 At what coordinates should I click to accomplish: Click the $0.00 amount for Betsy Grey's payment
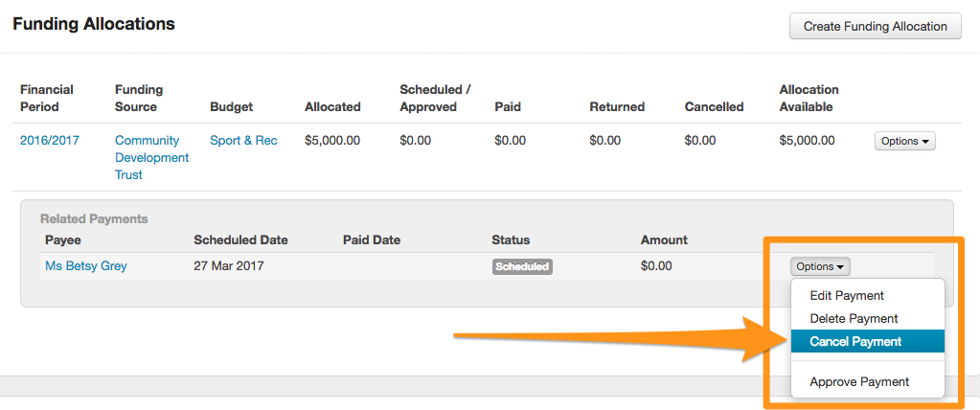[656, 266]
